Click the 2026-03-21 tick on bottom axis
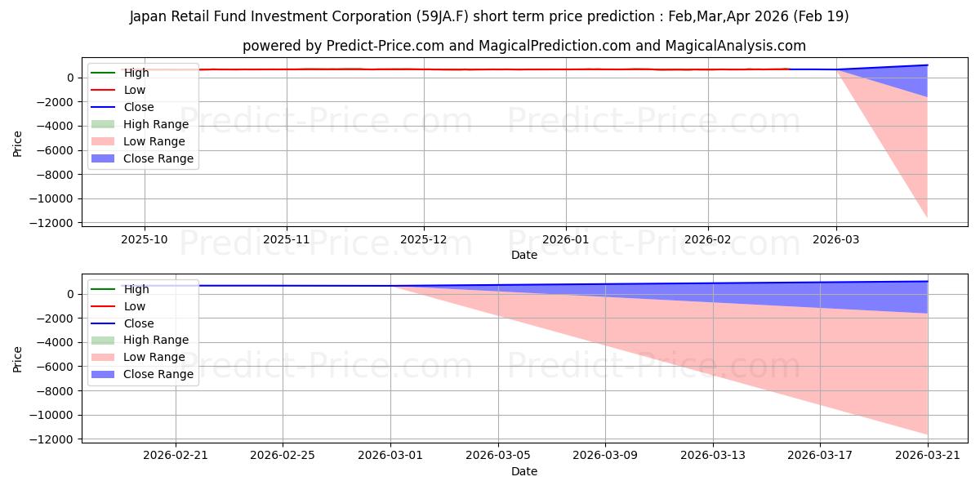This screenshot has width=980, height=490. 928,456
